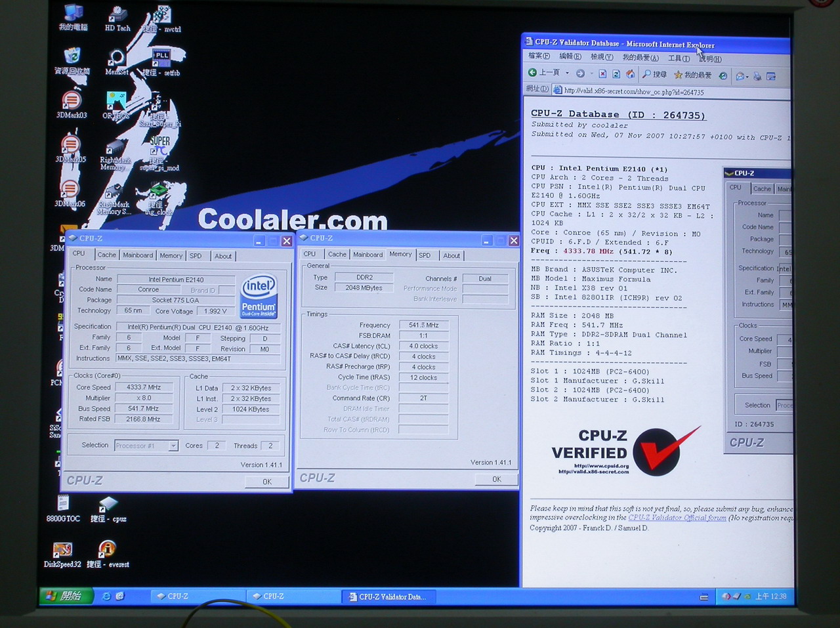Viewport: 840px width, 628px height.
Task: Open the Edit menu in Internet Explorer
Action: coord(570,56)
